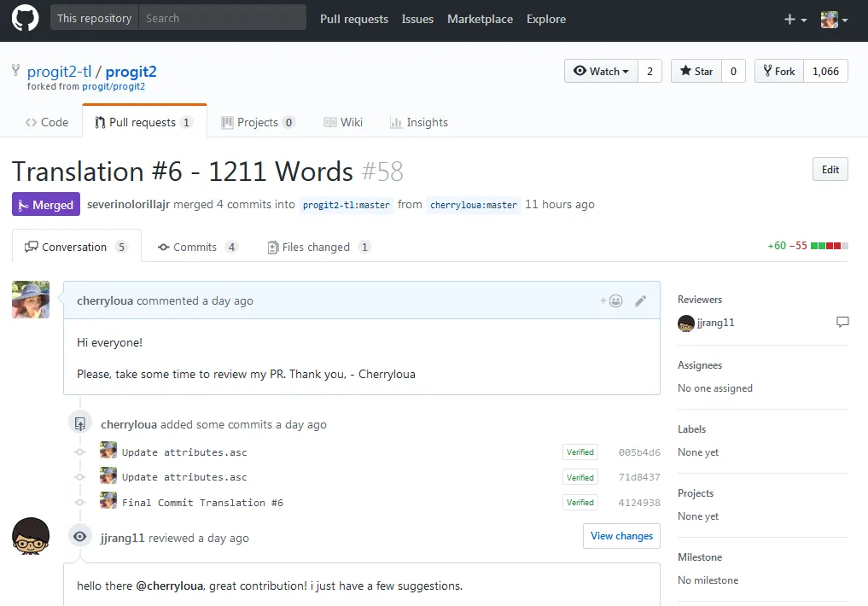This screenshot has height=606, width=868.
Task: Switch to the Insights tab
Action: [419, 122]
